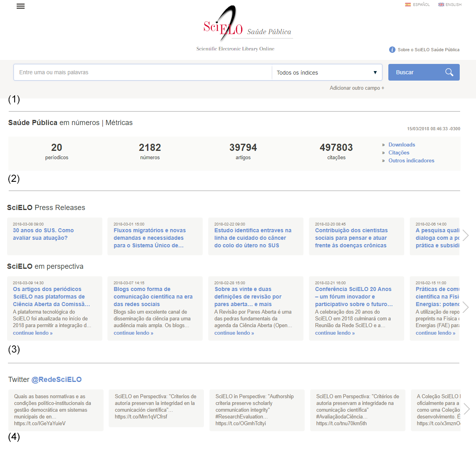Open the 'Outros indicadores' link
The height and width of the screenshot is (451, 476).
pos(411,161)
